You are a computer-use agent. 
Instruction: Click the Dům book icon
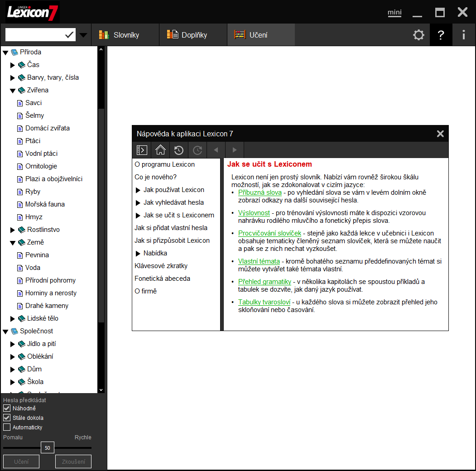point(22,370)
